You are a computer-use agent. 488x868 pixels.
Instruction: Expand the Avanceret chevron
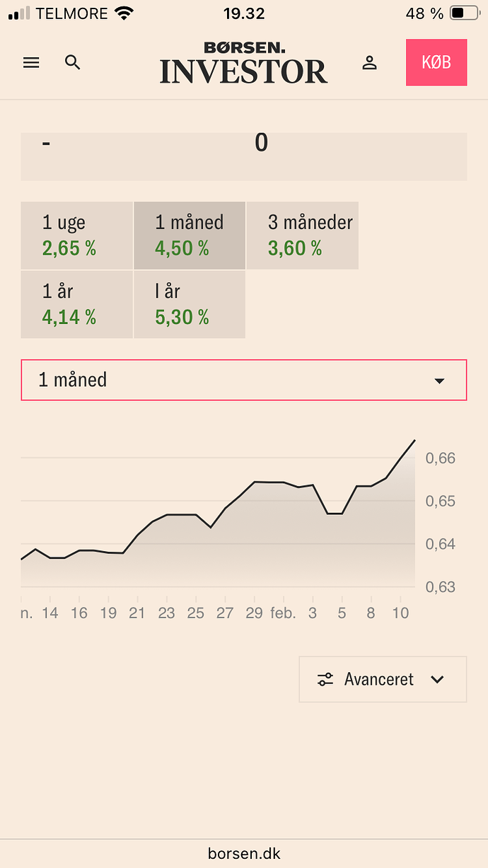[x=437, y=680]
